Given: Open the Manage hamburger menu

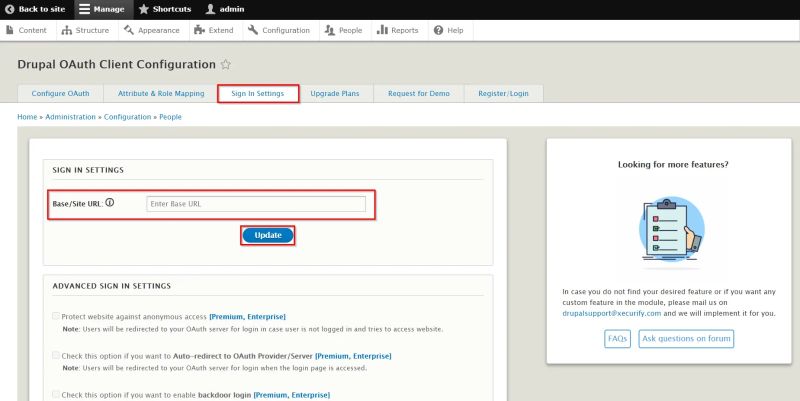Looking at the screenshot, I should pos(104,9).
